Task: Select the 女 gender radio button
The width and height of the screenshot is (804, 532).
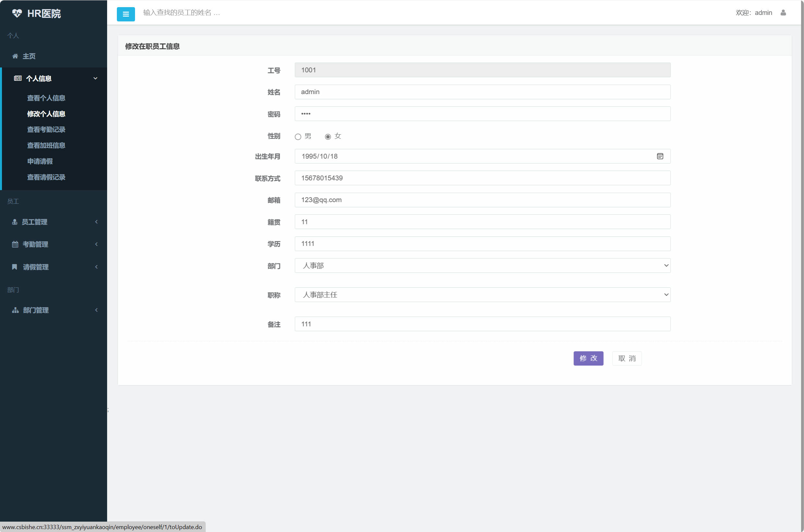Action: tap(328, 137)
